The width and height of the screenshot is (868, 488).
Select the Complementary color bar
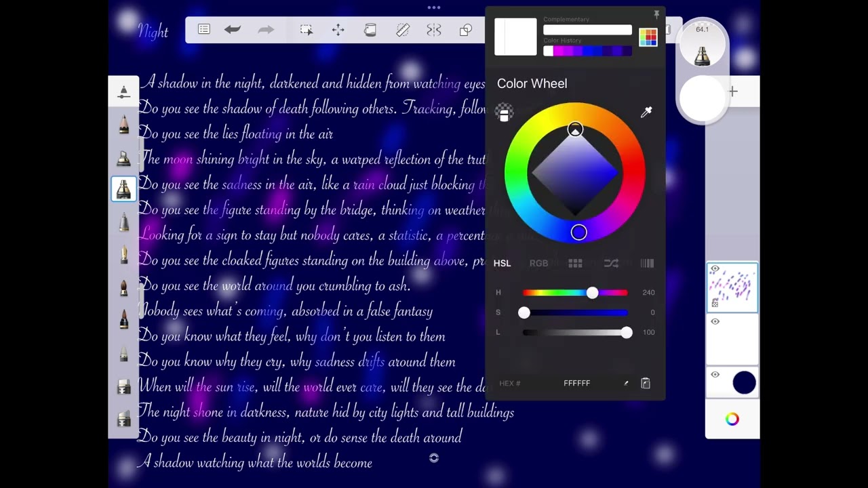[x=587, y=30]
